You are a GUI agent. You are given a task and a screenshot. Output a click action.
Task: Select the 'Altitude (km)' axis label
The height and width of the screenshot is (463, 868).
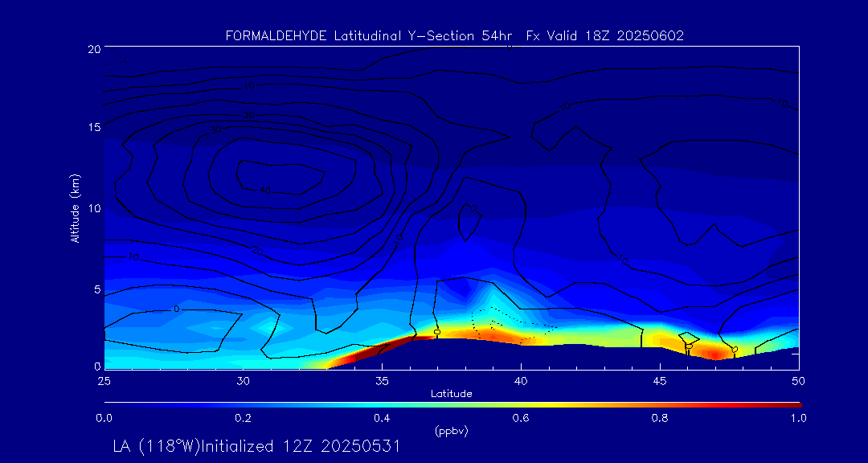click(75, 208)
